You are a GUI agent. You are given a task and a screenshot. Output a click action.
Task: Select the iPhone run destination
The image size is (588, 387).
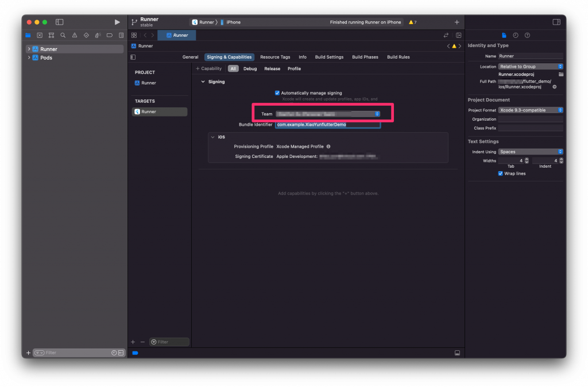230,22
